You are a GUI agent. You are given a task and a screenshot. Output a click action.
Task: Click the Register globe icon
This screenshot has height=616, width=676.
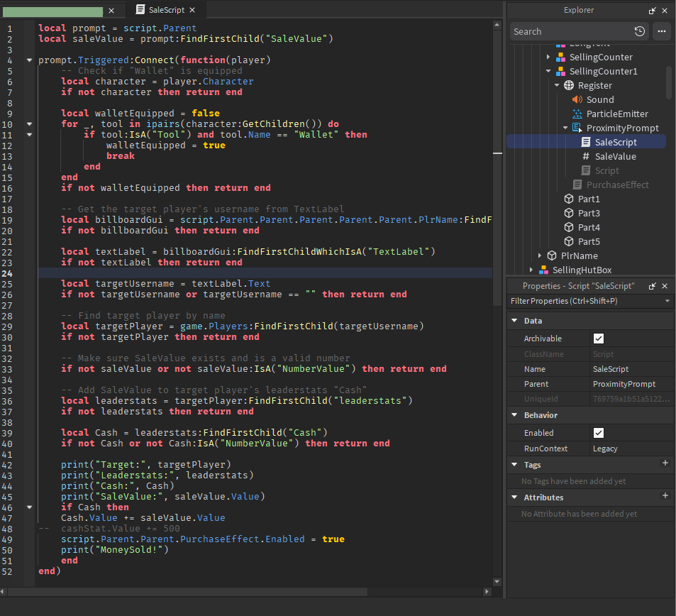(568, 86)
